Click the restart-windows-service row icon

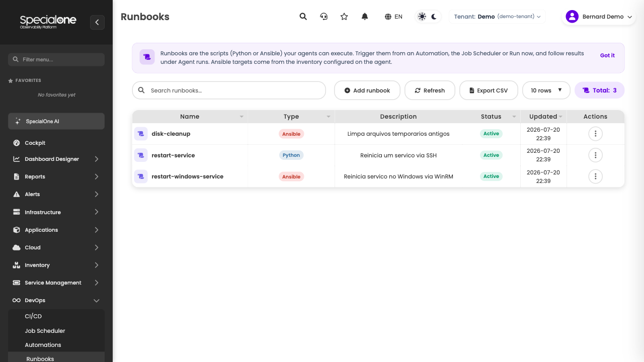tap(141, 176)
